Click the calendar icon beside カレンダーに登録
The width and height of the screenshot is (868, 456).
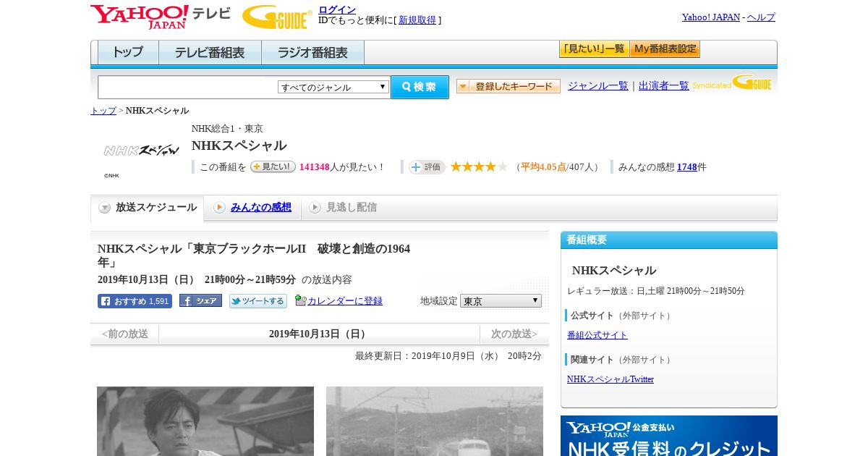point(300,300)
